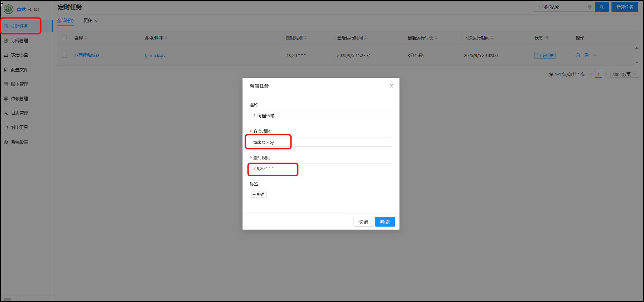
Task: Tick the checkbox for the 1-同程私域 row
Action: (64, 55)
